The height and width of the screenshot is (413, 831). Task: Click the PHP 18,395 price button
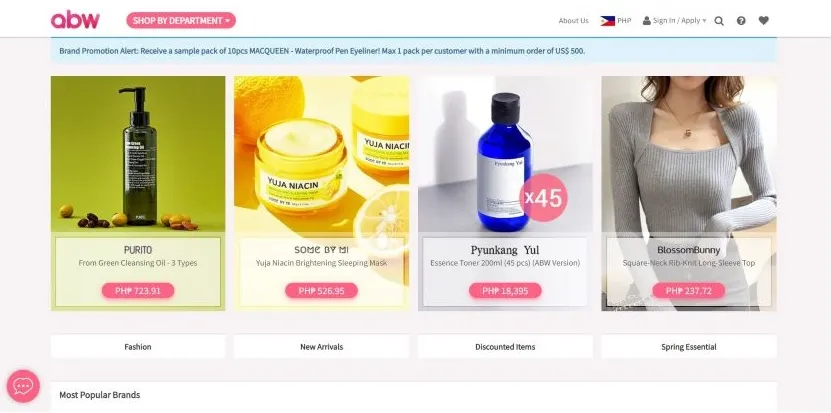(x=505, y=291)
